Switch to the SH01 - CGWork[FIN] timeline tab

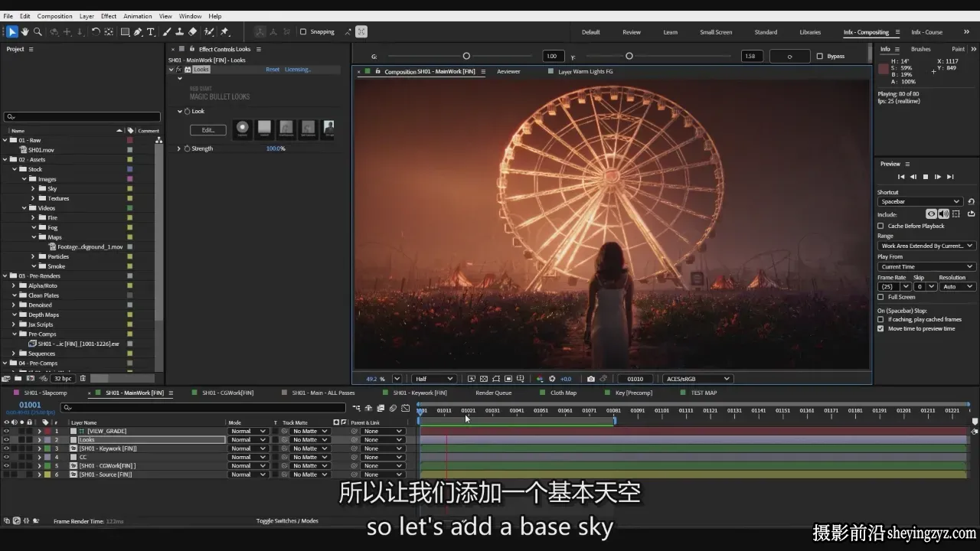tap(227, 393)
